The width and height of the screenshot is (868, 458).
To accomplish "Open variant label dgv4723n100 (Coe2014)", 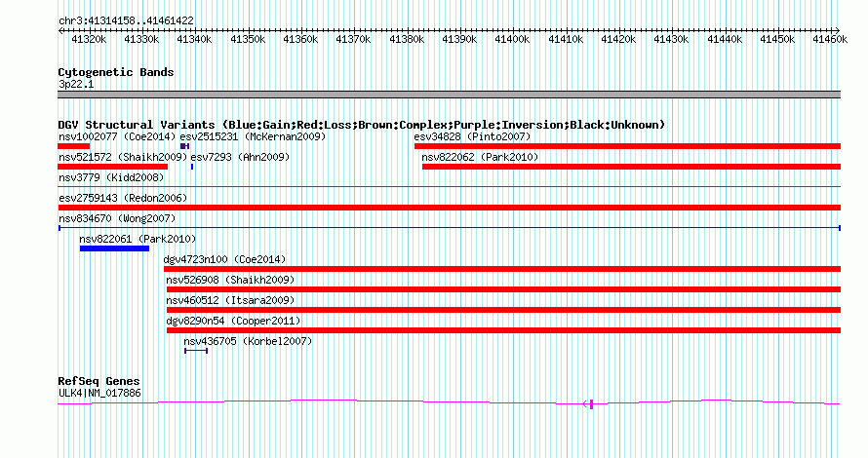I will click(224, 259).
